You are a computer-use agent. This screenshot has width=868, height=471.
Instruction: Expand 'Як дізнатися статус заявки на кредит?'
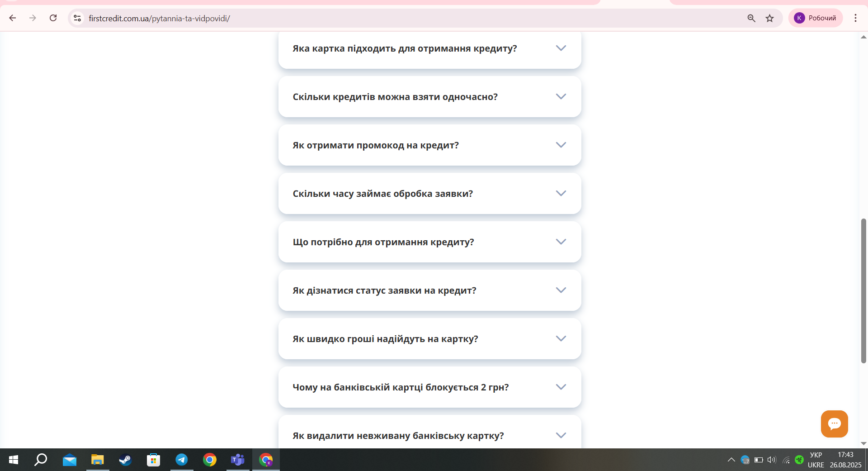pyautogui.click(x=429, y=290)
